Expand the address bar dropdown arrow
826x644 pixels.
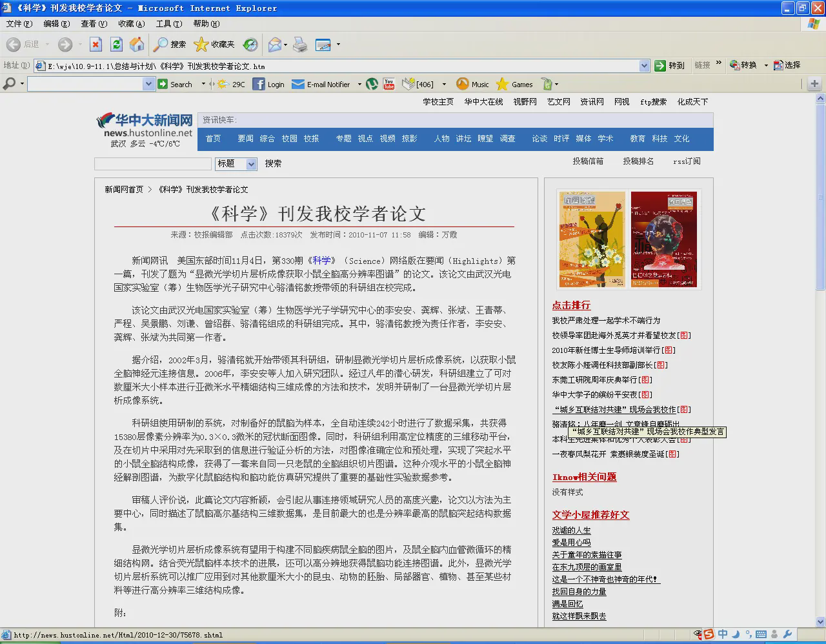644,66
